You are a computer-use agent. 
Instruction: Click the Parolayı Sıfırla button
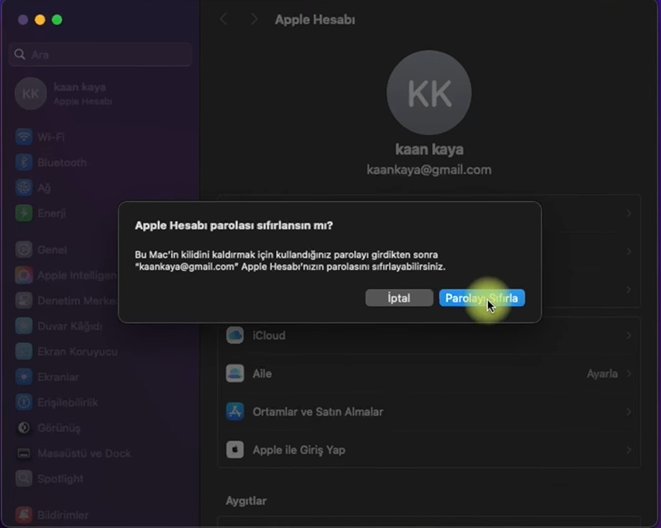click(482, 298)
